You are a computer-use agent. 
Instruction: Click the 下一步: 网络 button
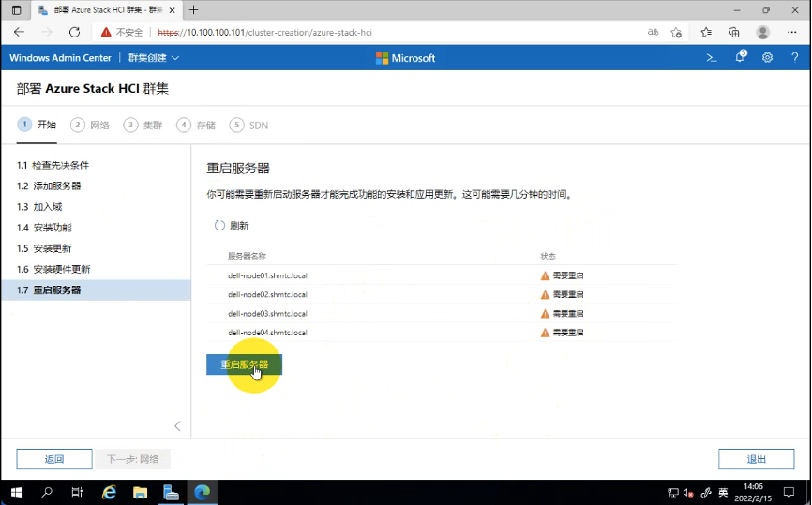(x=132, y=459)
